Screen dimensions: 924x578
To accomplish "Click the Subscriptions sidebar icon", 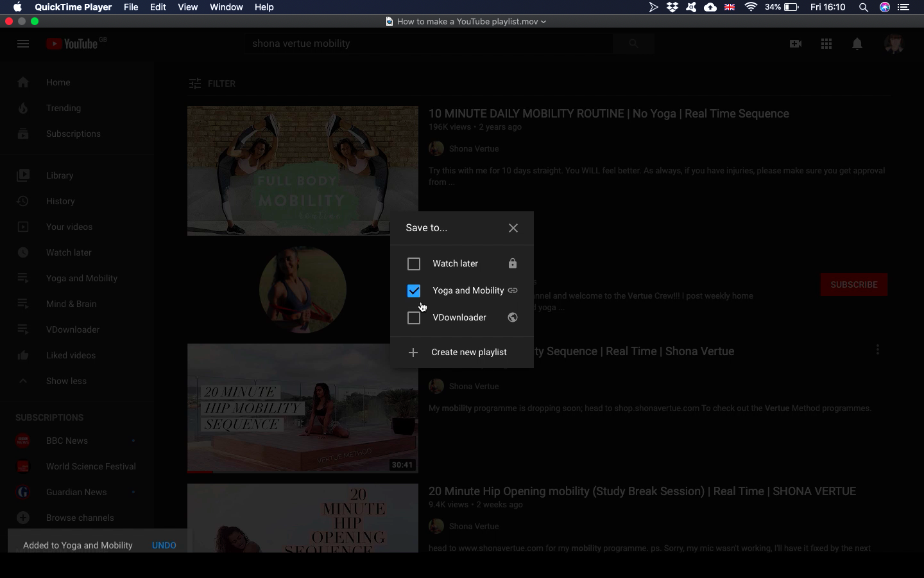I will [x=23, y=134].
